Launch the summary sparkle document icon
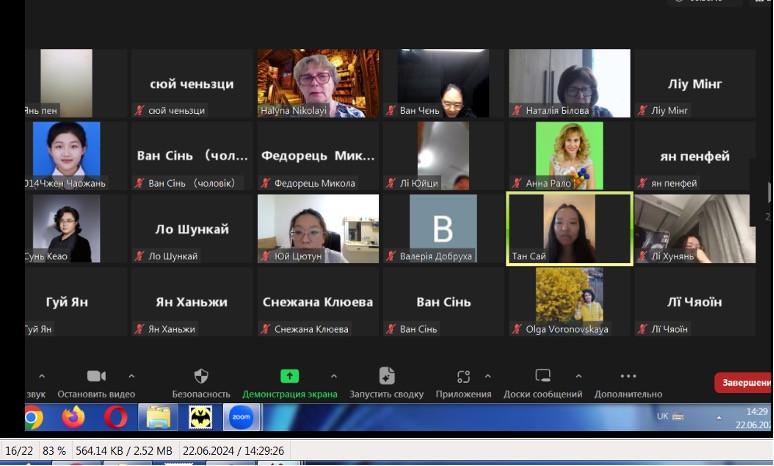Image resolution: width=774 pixels, height=466 pixels. [x=387, y=376]
